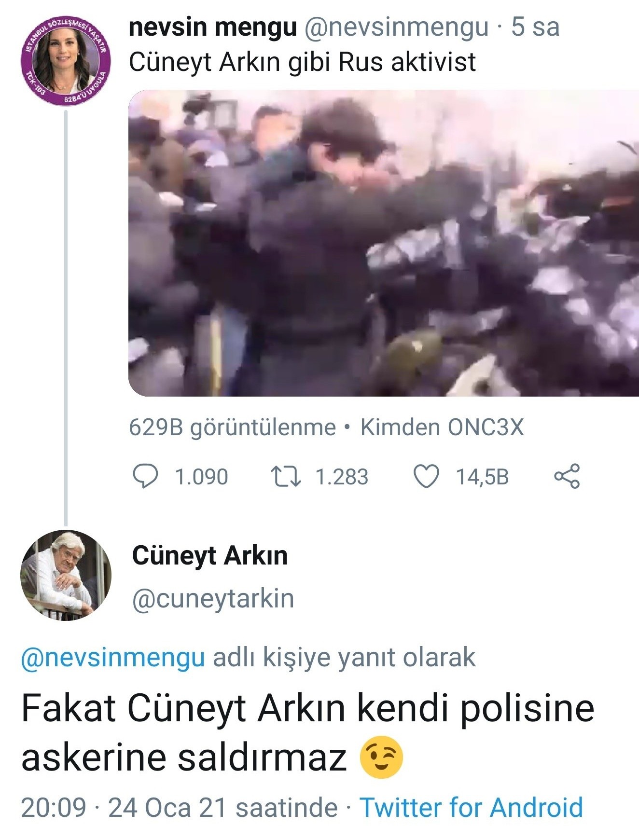Open Cüneyt Arkın's profile avatar
Screen dimensions: 639x840
coord(66,576)
